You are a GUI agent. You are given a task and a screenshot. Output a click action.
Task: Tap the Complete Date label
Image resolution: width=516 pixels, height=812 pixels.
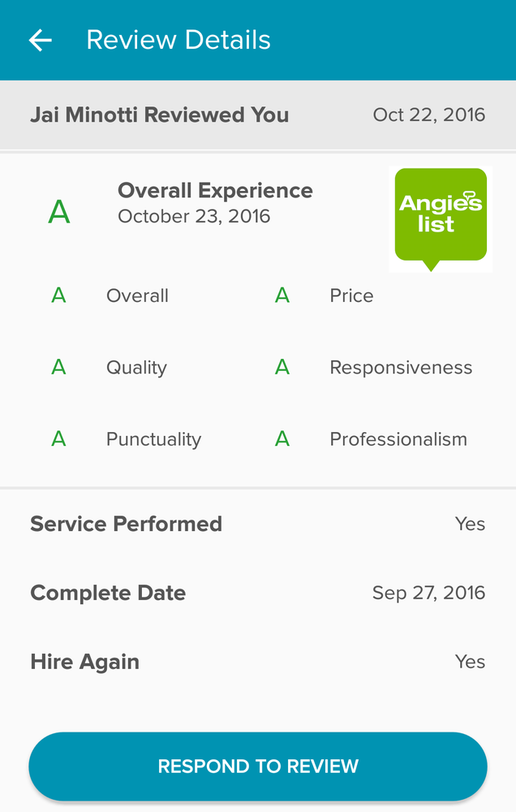108,593
